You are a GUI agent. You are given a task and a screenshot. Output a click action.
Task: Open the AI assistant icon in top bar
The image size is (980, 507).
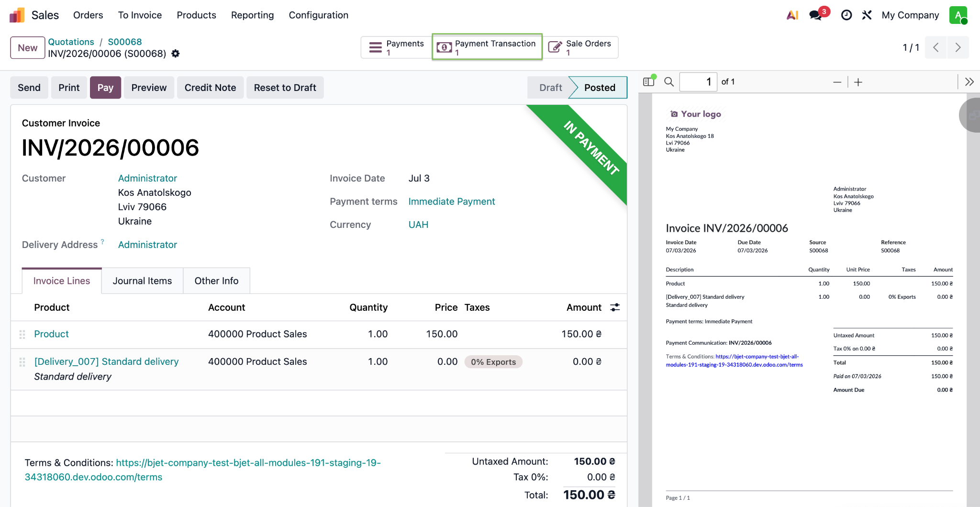792,15
